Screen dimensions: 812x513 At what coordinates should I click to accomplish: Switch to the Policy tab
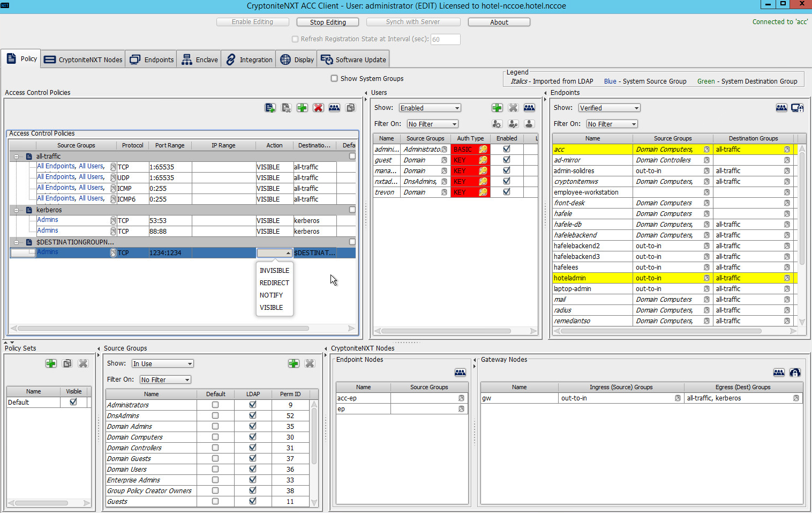coord(21,59)
